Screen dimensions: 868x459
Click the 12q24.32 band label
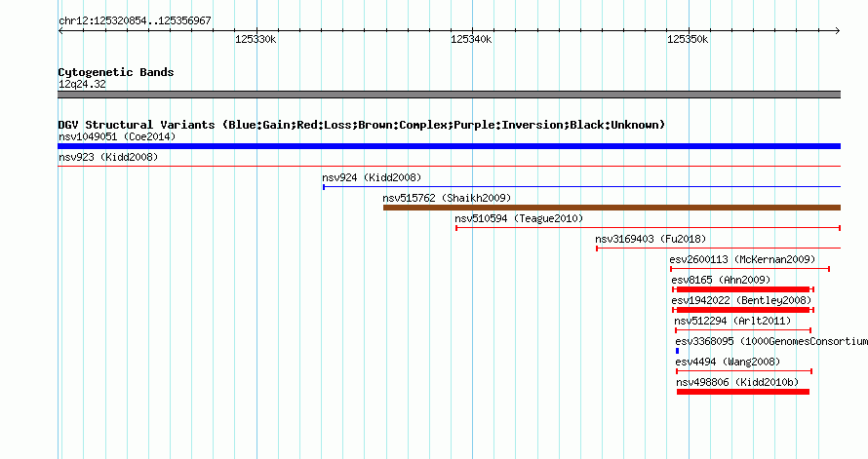pyautogui.click(x=82, y=84)
